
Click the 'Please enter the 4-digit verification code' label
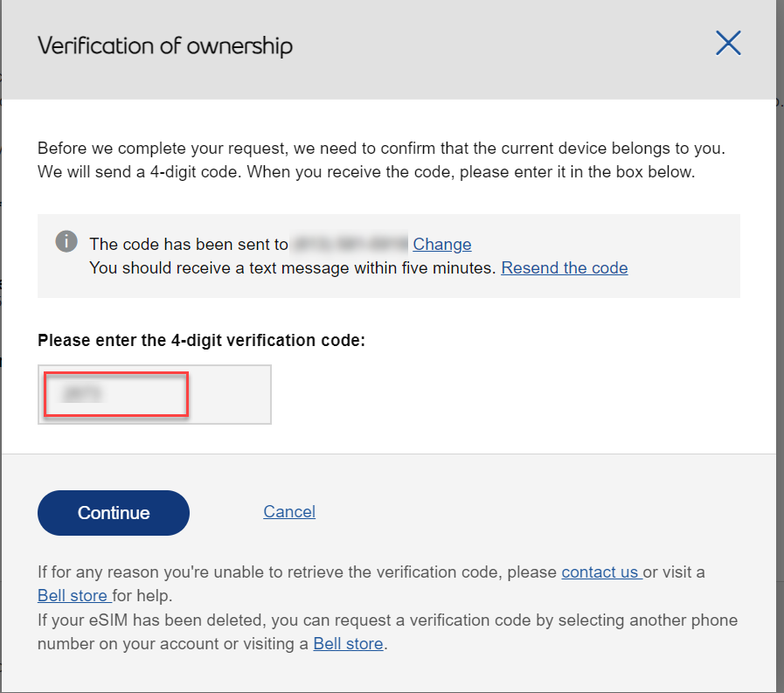tap(201, 341)
